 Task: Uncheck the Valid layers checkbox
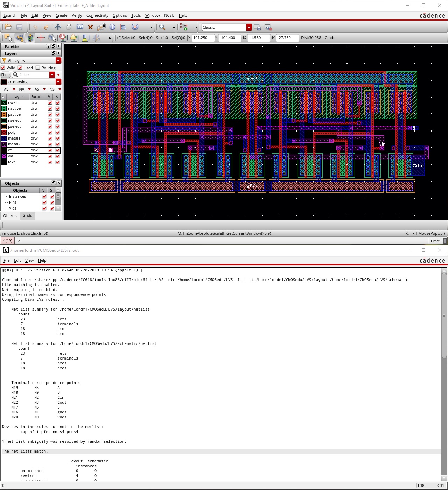point(3,68)
